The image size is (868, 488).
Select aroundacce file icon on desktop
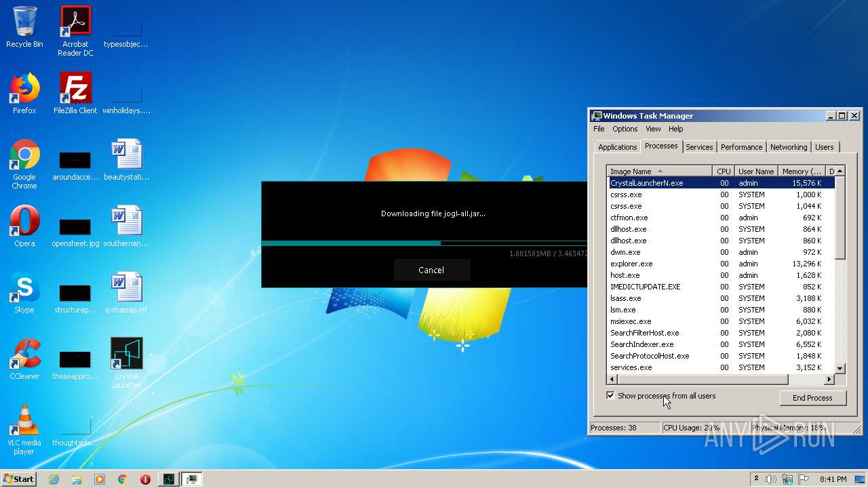(x=75, y=165)
